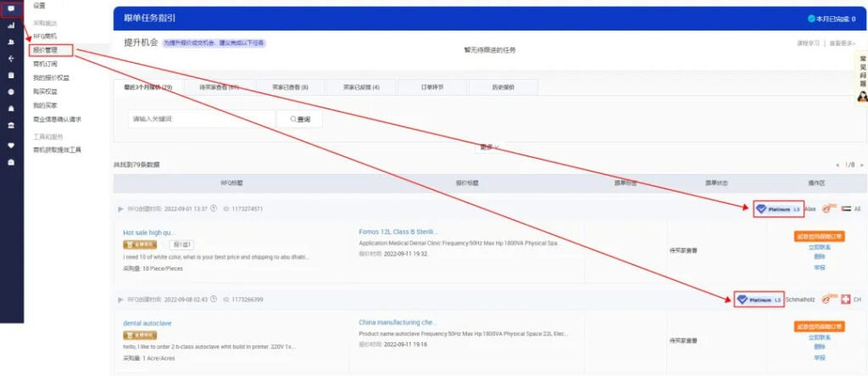Go to next page of results

click(861, 165)
